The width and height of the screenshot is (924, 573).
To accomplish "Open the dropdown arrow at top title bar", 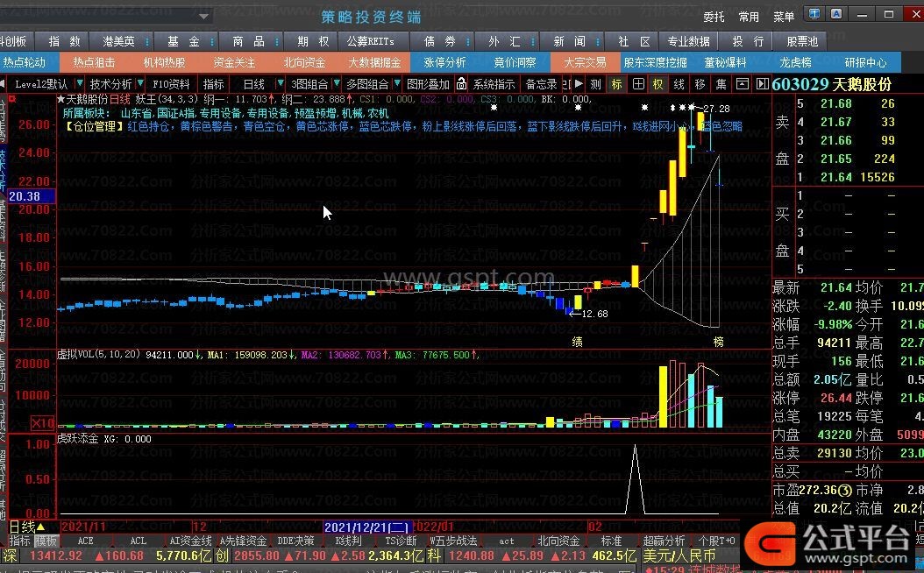I will pos(203,17).
